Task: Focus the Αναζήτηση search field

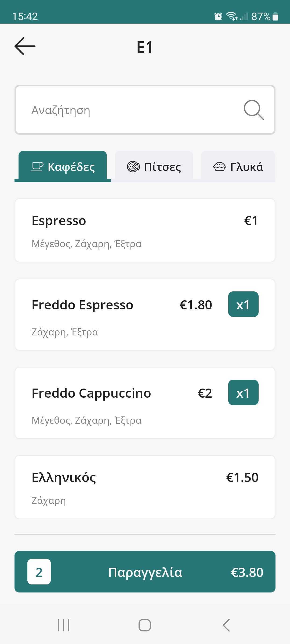Action: point(129,110)
